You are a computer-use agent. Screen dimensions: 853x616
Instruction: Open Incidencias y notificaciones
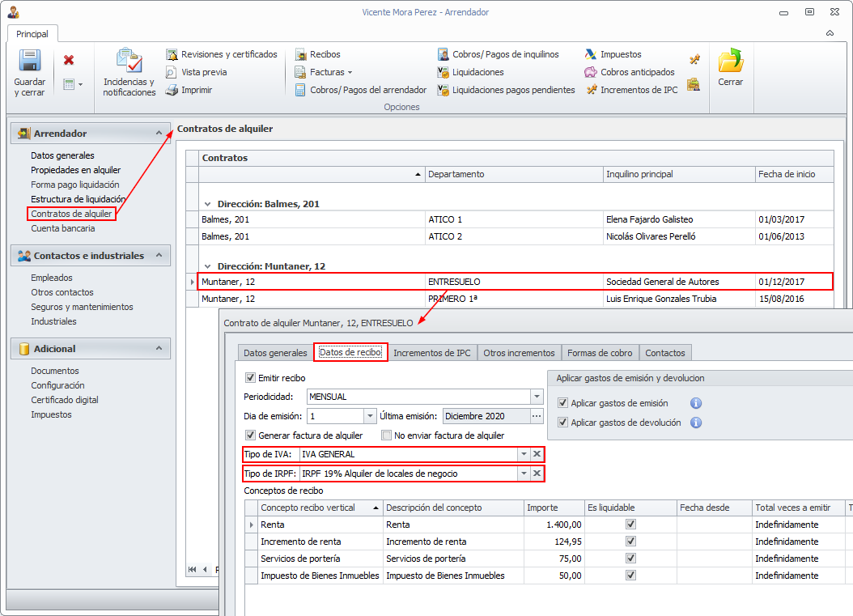point(129,62)
